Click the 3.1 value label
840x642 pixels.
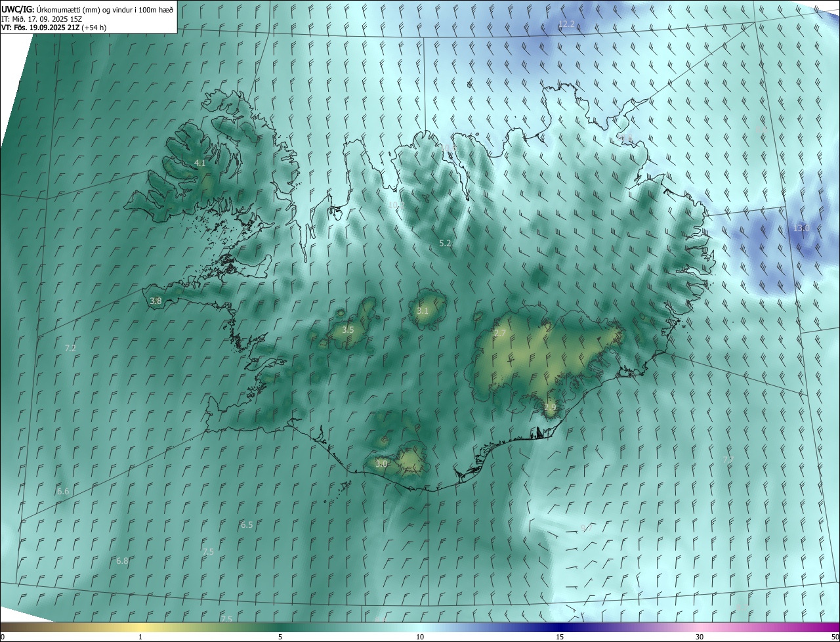pos(423,310)
